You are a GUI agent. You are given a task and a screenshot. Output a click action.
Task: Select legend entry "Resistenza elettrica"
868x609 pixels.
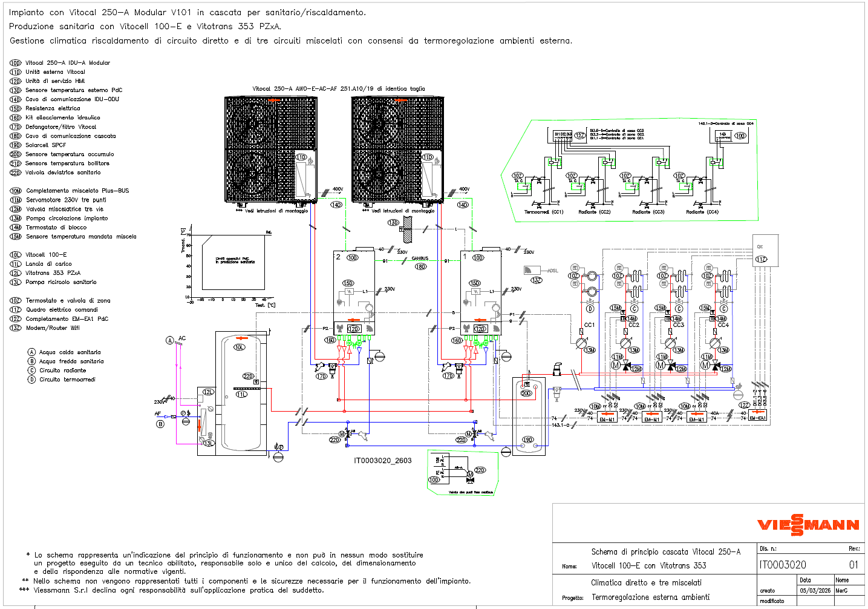[53, 108]
